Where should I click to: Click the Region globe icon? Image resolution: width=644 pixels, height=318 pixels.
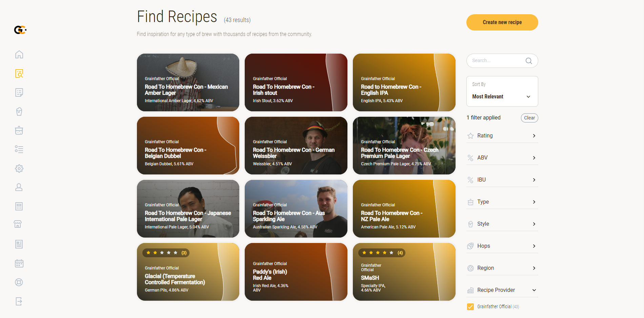[x=470, y=268]
